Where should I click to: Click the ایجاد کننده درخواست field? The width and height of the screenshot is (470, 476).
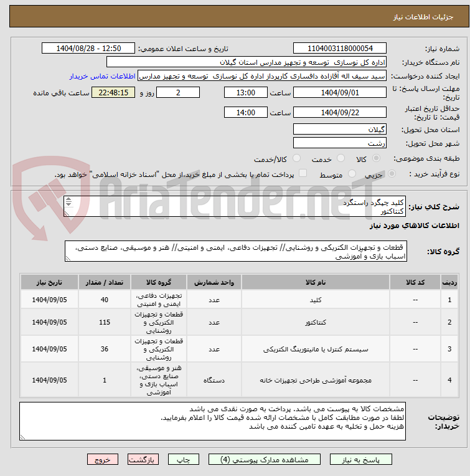point(262,76)
